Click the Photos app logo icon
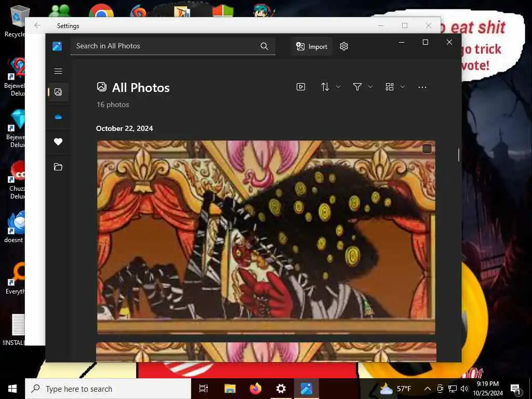Image resolution: width=532 pixels, height=399 pixels. point(57,46)
